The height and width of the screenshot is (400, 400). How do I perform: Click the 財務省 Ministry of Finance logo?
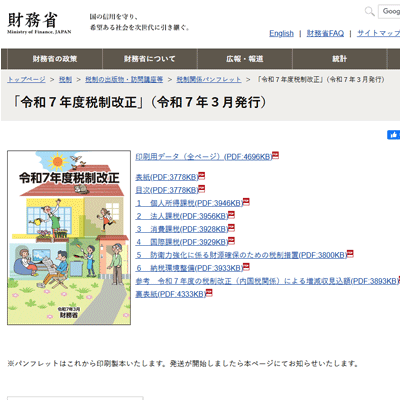point(39,23)
